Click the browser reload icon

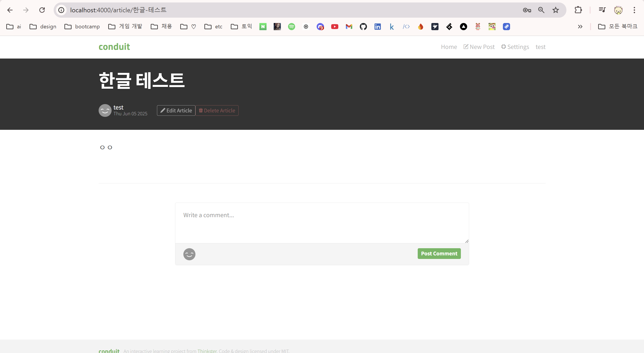[x=42, y=10]
